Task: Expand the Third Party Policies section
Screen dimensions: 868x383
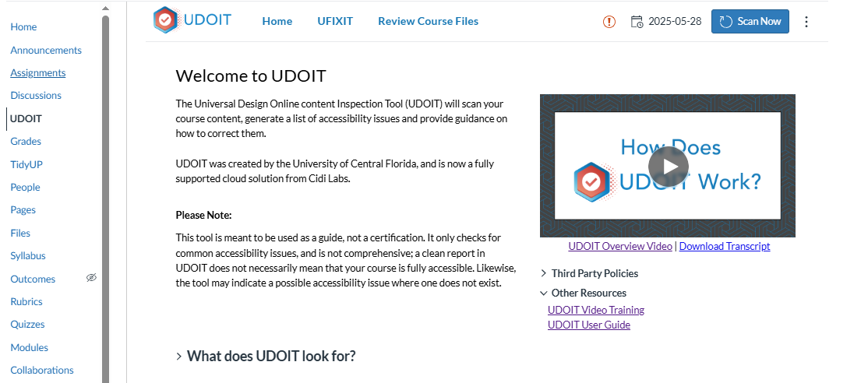Action: (589, 273)
